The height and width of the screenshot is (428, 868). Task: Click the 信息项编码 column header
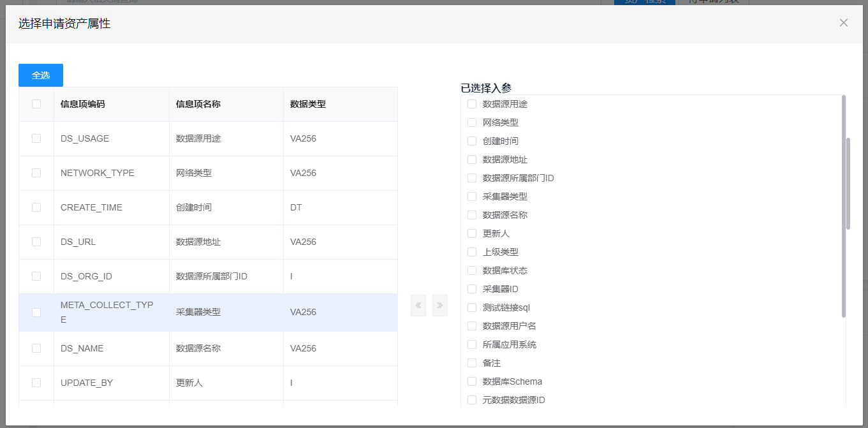pos(112,104)
